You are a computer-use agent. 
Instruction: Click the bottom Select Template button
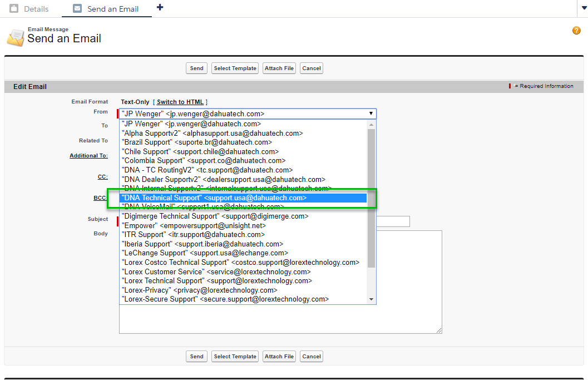(235, 357)
